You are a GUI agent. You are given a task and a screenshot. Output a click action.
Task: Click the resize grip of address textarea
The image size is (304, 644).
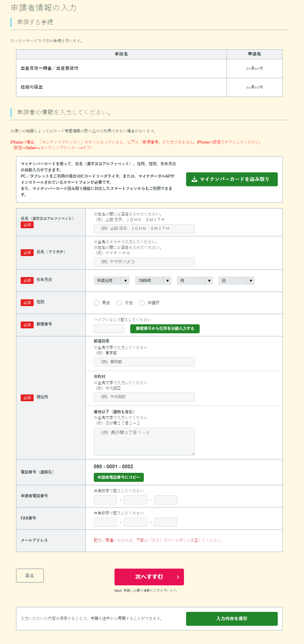[193, 454]
